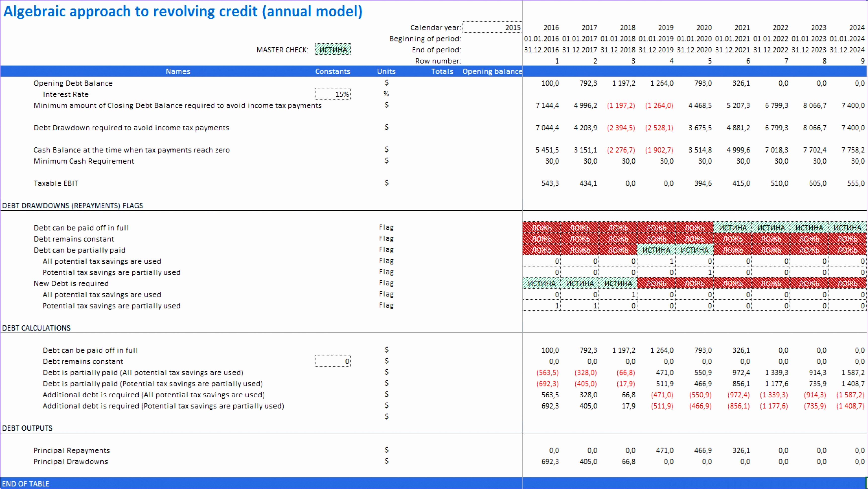Click the Interest Rate constant field showing 15%
Screen dimensions: 868x489
click(x=333, y=94)
